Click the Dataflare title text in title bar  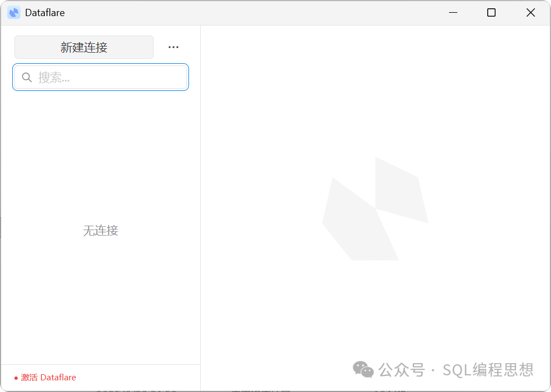click(x=45, y=13)
